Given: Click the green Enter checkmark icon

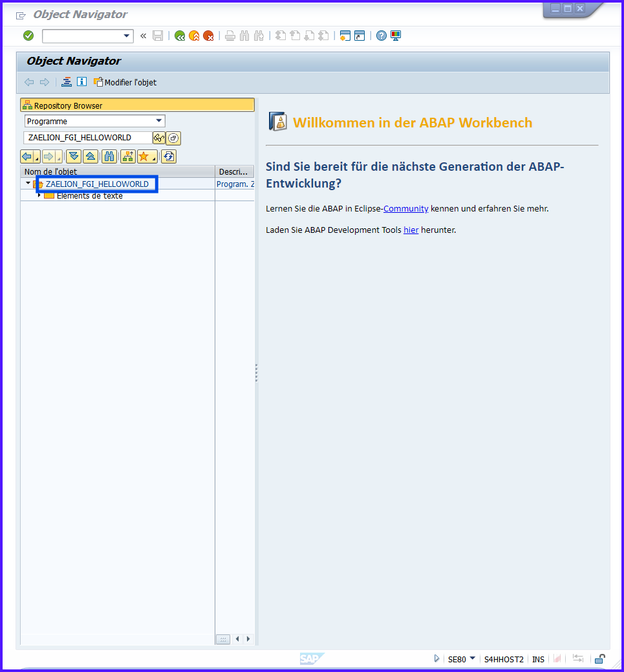Looking at the screenshot, I should point(28,36).
